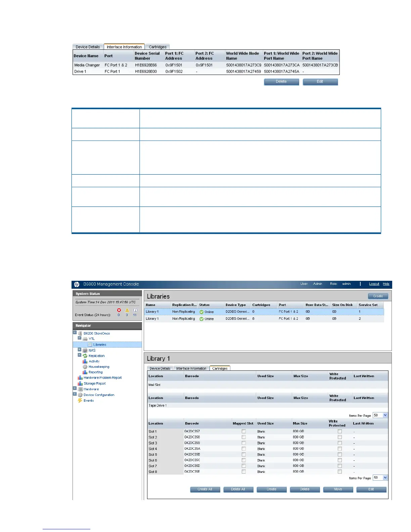The width and height of the screenshot is (411, 532).
Task: Enable Write Protected for Slot 2
Action: click(x=340, y=437)
